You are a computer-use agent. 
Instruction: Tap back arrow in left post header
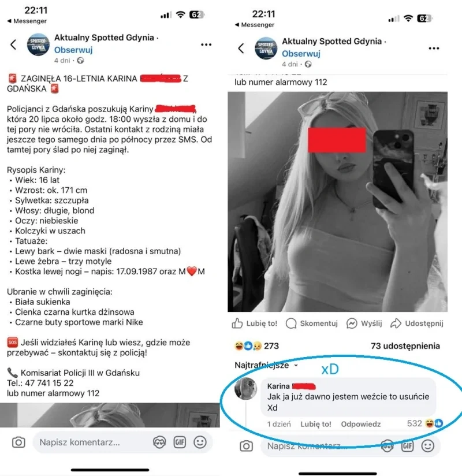point(13,44)
